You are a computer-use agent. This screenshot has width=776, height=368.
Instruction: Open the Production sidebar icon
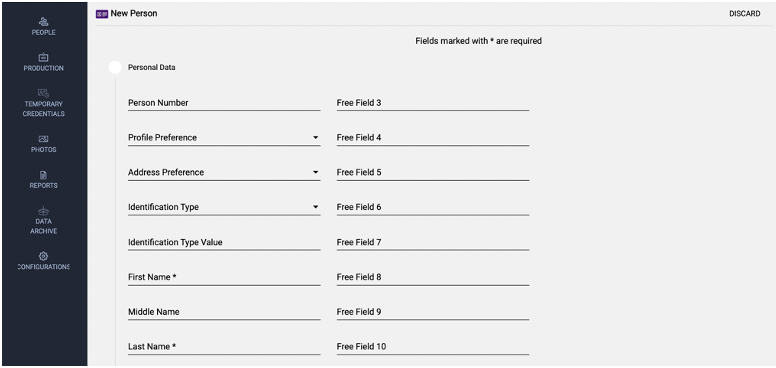click(x=44, y=57)
